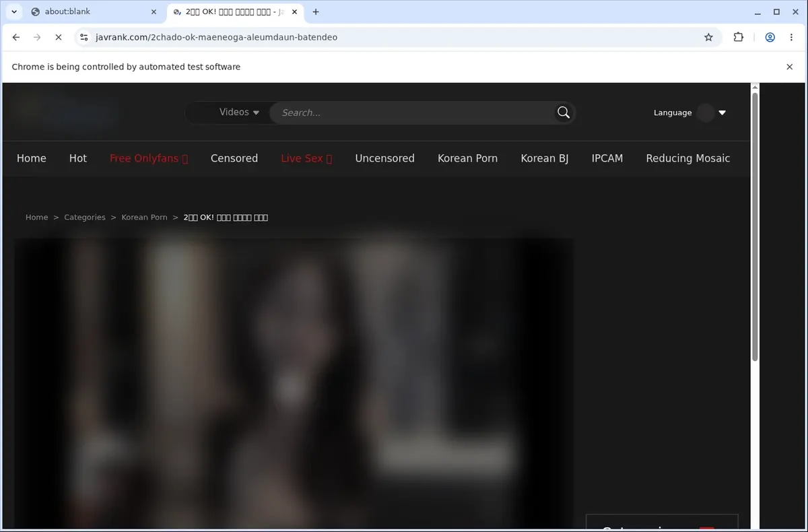Open the Language selector
Image resolution: width=808 pixels, height=532 pixels.
coord(689,112)
